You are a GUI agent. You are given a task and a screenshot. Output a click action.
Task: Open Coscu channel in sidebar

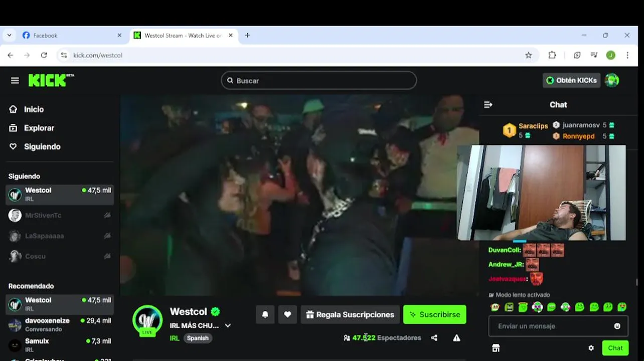click(60, 256)
